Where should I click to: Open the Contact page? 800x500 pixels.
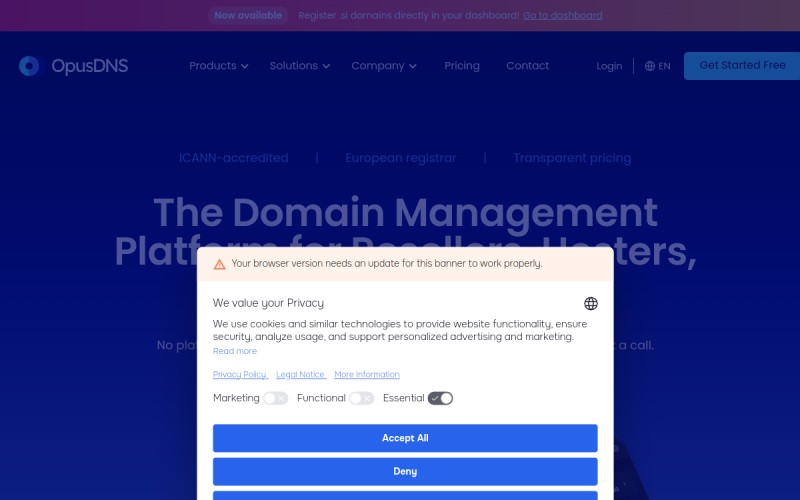528,66
